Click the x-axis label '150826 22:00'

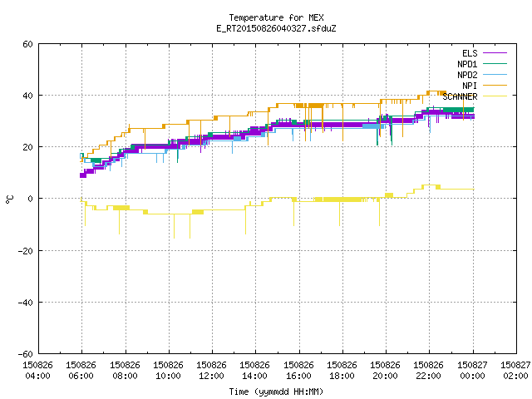point(429,371)
